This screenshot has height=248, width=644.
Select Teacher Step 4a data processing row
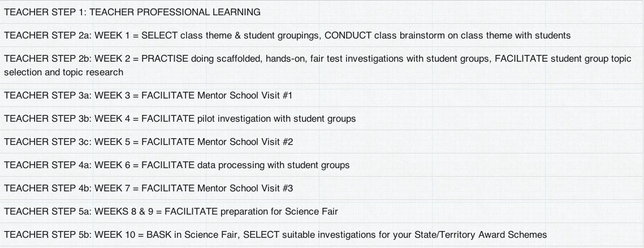[322, 165]
